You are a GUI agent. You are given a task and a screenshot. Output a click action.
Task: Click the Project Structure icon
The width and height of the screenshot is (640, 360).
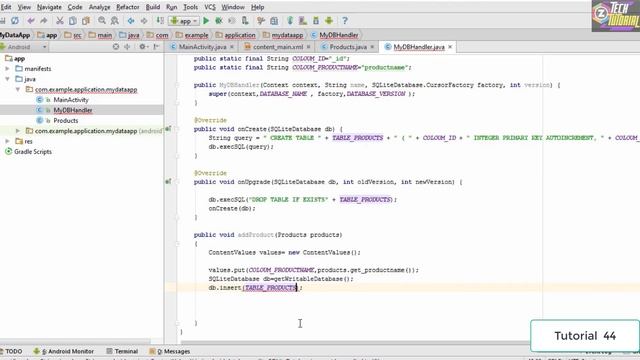[x=274, y=20]
